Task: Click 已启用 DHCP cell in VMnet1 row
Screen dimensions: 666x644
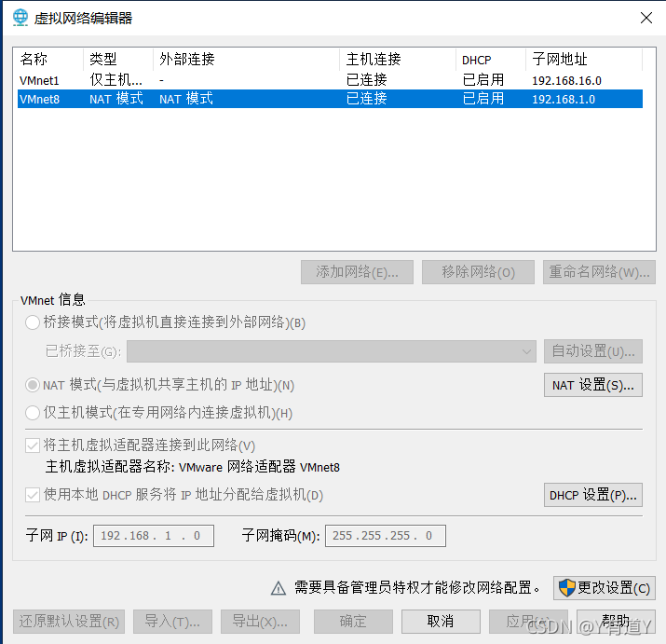Action: pyautogui.click(x=483, y=80)
